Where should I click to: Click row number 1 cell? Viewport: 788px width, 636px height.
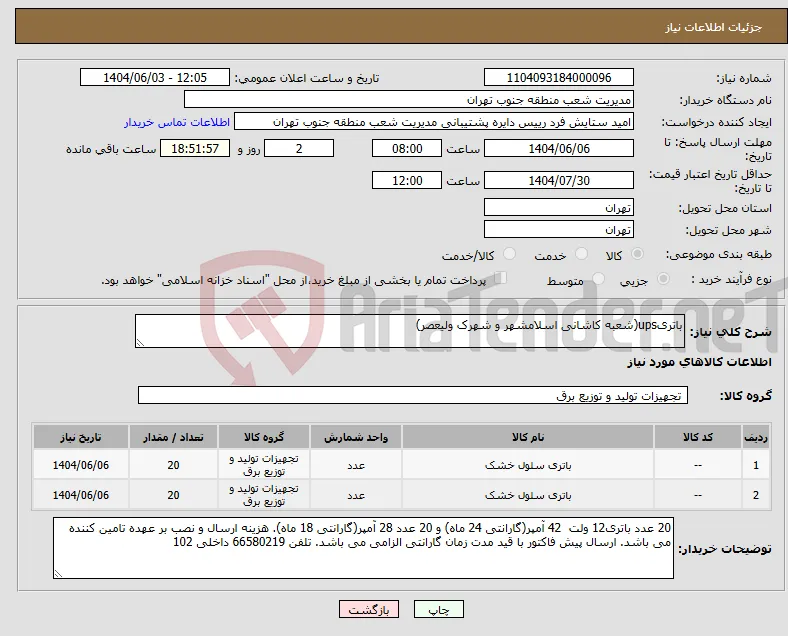coord(755,465)
